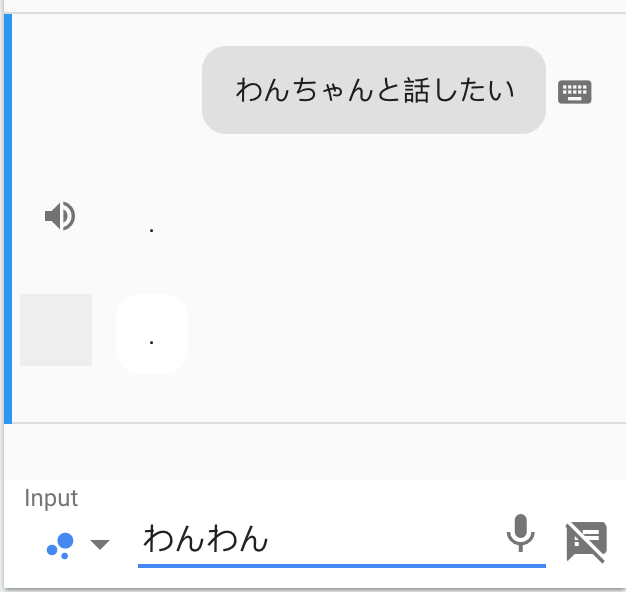The image size is (626, 592).
Task: Expand the input type dropdown arrow
Action: coord(100,544)
